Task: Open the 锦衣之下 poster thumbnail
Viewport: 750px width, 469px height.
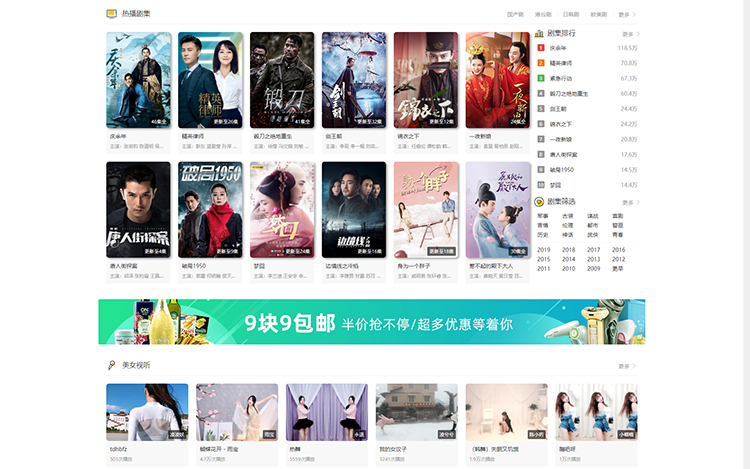Action: (426, 80)
